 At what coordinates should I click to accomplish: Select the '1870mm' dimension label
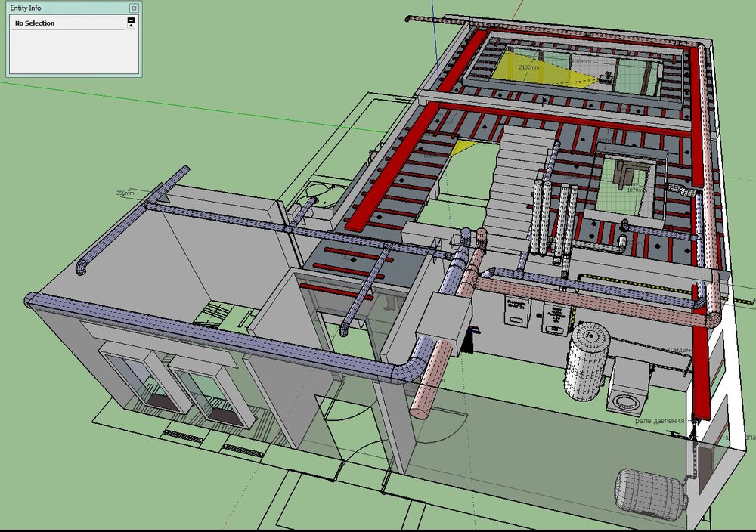point(636,190)
